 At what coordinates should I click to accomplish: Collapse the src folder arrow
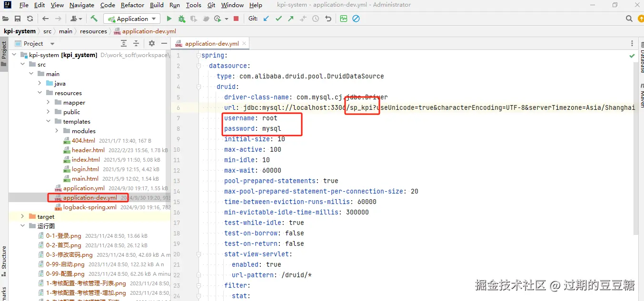click(x=23, y=64)
